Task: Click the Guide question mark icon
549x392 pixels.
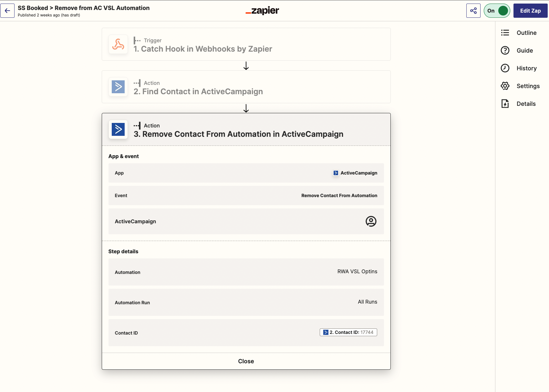Action: (505, 50)
